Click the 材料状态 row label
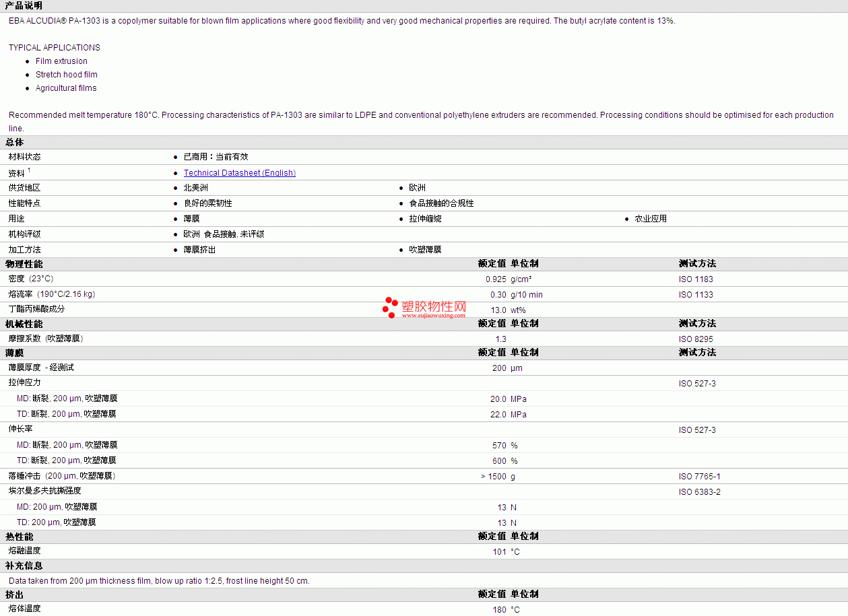The image size is (848, 616). point(25,157)
